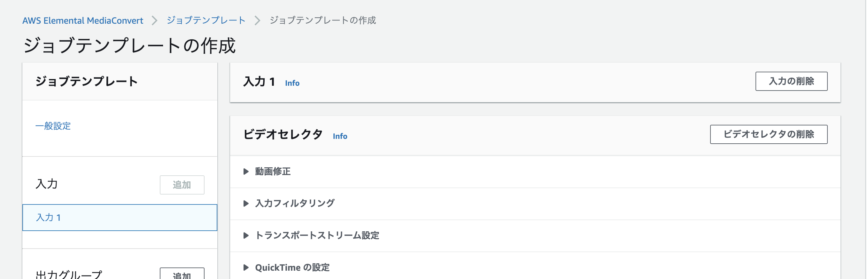Navigate to AWS Elemental MediaConvert breadcrumb

tap(82, 20)
